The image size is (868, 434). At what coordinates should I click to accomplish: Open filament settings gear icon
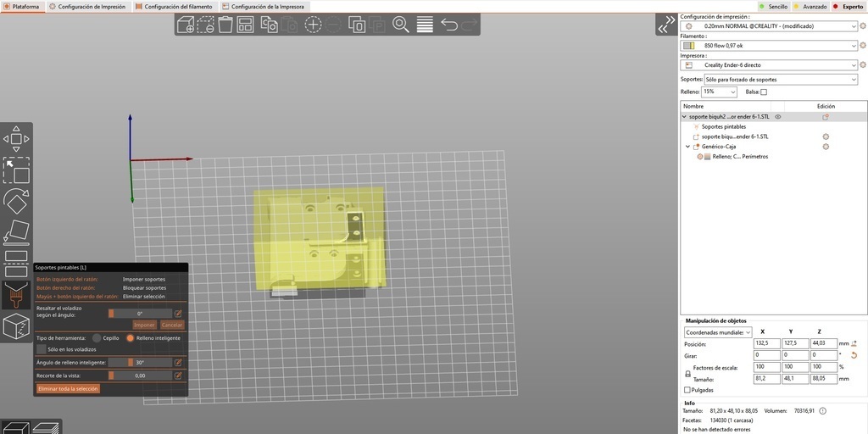pyautogui.click(x=862, y=46)
